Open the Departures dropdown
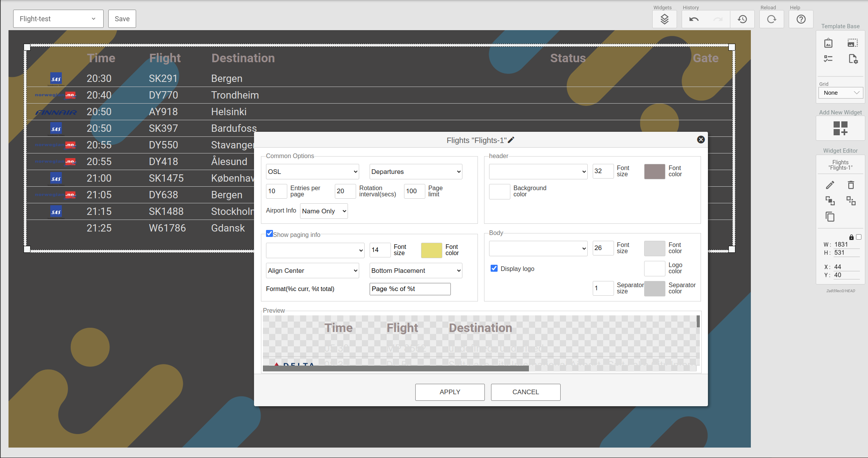868x458 pixels. point(416,172)
